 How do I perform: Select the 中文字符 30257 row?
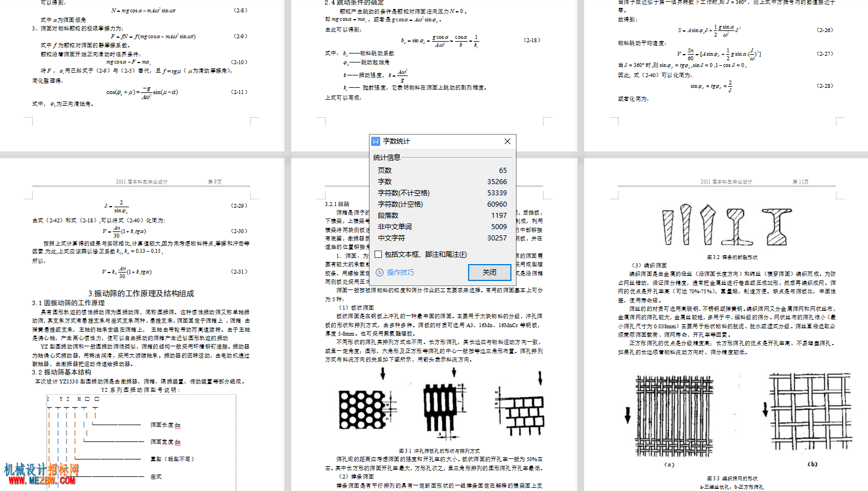coord(442,238)
